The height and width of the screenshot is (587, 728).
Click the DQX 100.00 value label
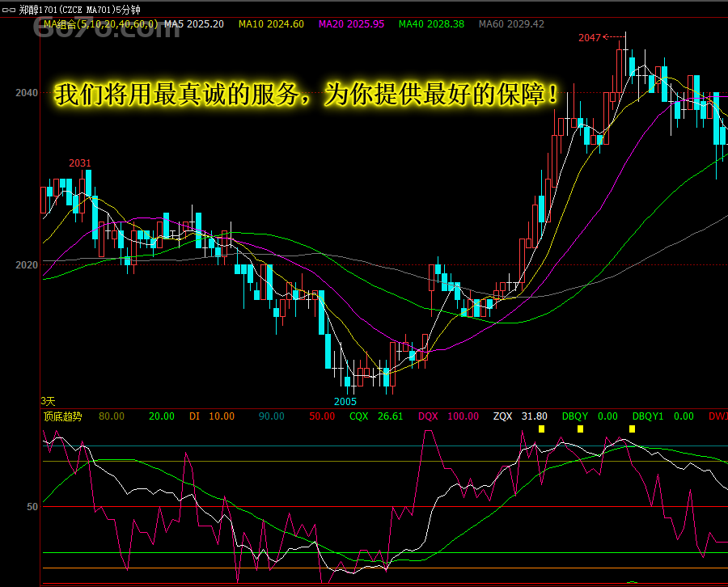point(448,416)
